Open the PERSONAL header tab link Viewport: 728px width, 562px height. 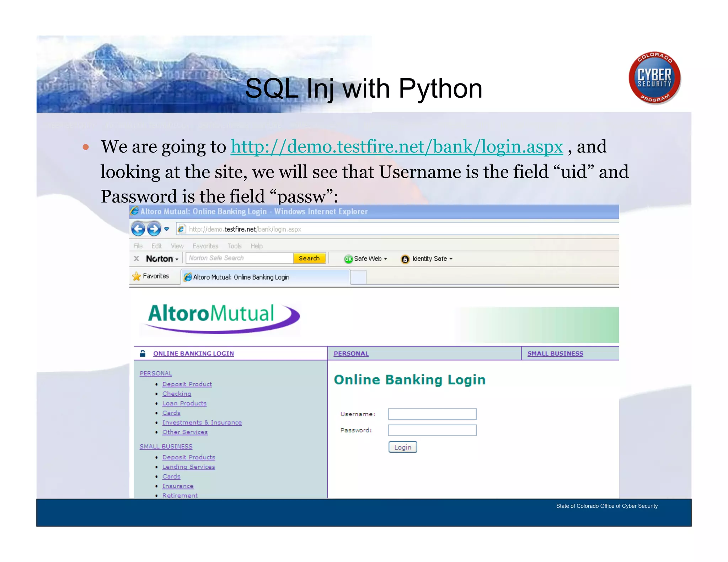(351, 353)
